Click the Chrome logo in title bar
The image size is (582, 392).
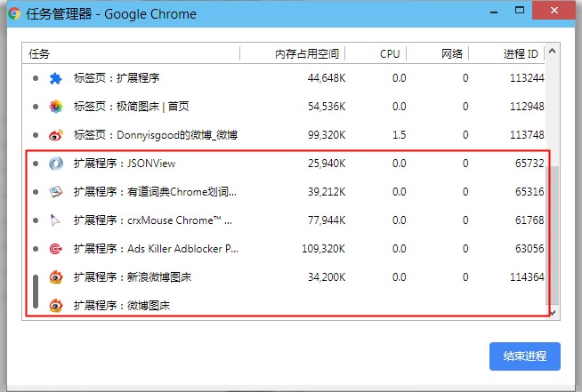click(x=14, y=14)
